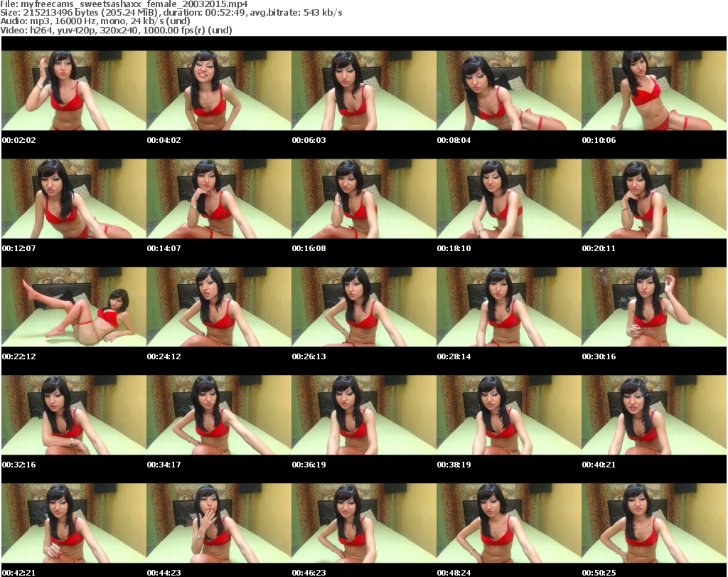The height and width of the screenshot is (577, 728).
Task: Click the thumbnail at timestamp 00:48:24
Action: (509, 523)
